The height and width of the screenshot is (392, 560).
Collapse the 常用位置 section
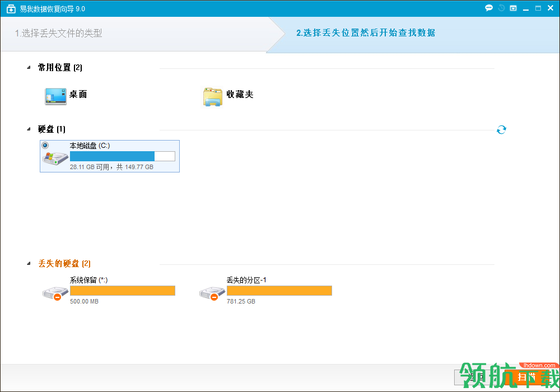[29, 67]
